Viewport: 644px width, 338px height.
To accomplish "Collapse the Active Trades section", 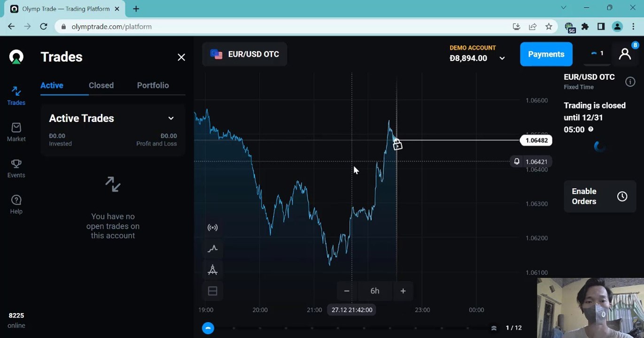I will coord(171,118).
